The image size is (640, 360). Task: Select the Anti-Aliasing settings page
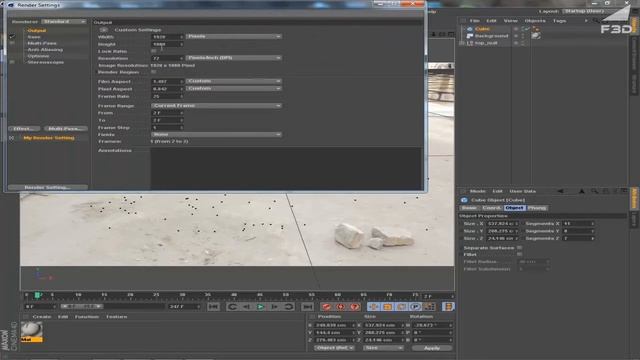click(x=45, y=49)
